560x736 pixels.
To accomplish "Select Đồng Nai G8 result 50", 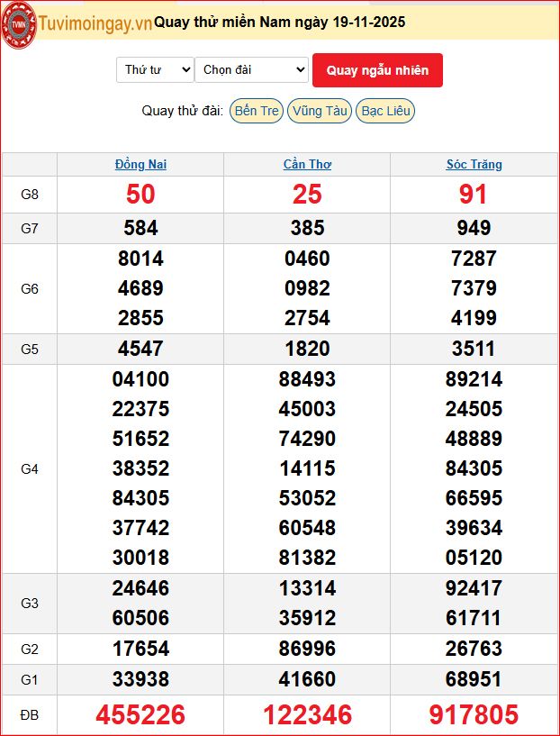I will click(140, 195).
